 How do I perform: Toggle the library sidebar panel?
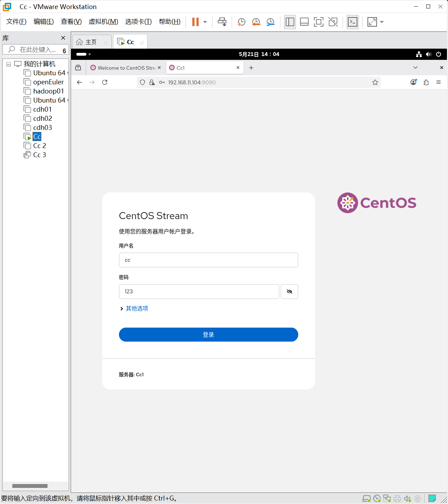coord(290,22)
